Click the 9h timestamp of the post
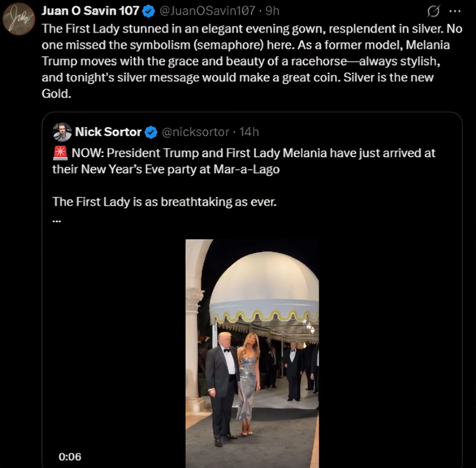The image size is (476, 468). pyautogui.click(x=272, y=11)
